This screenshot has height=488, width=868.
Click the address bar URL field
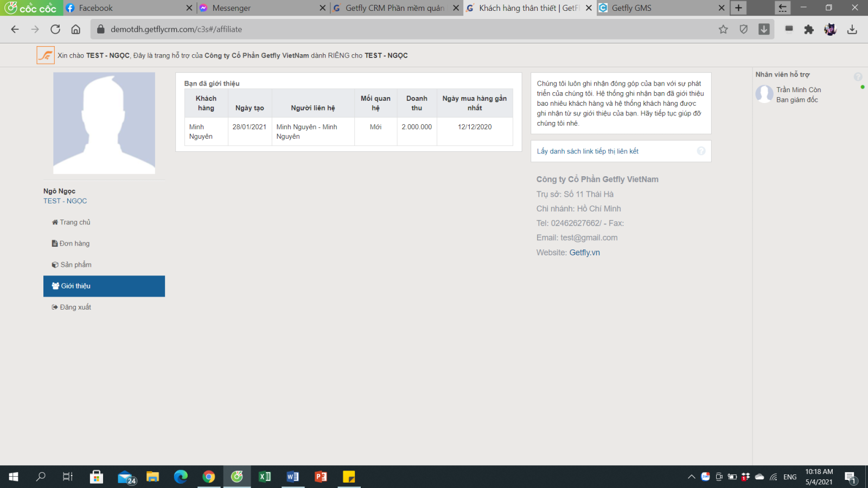pos(380,29)
